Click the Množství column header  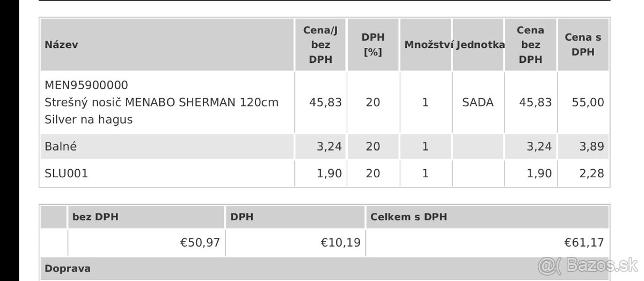tap(428, 45)
